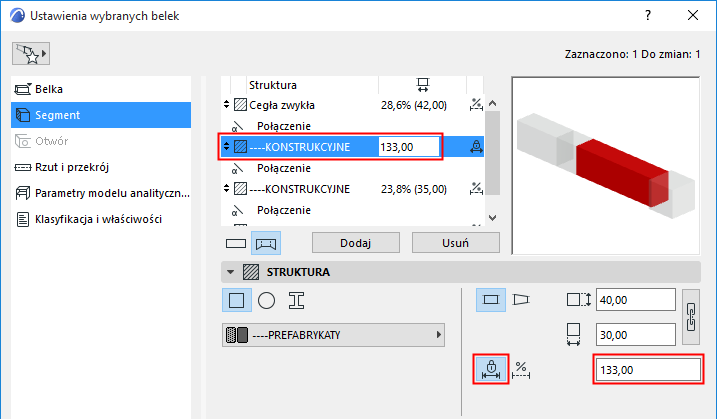Choose the uniform (straight) segment icon

click(x=491, y=299)
